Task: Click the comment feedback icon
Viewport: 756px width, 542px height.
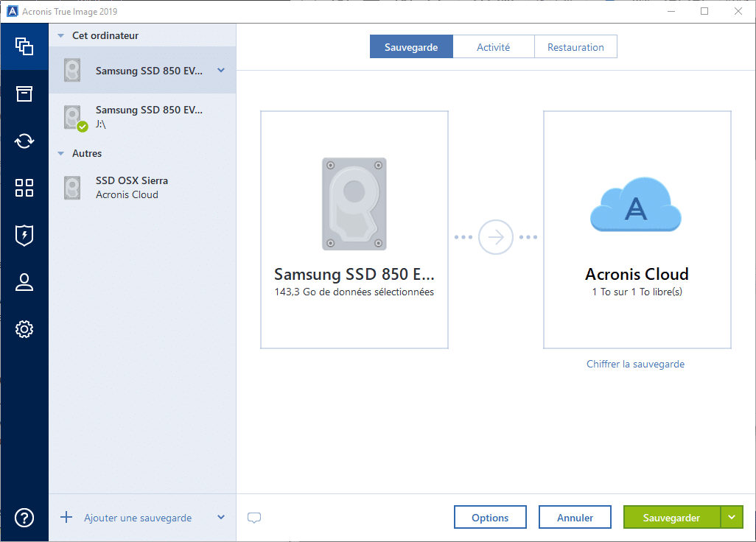Action: (254, 518)
